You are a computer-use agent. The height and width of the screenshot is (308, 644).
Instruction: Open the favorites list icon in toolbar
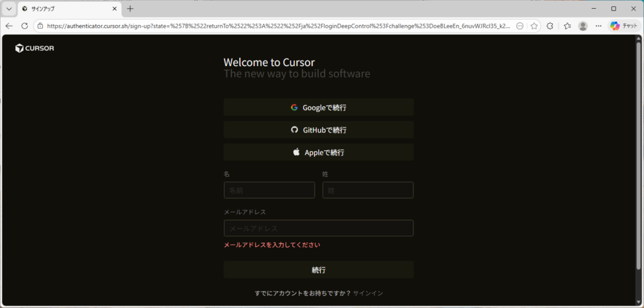[567, 26]
